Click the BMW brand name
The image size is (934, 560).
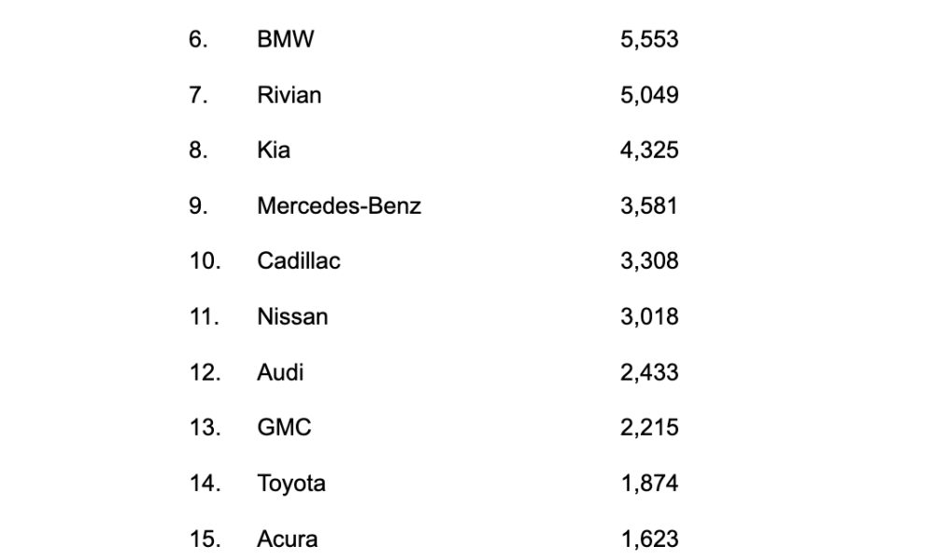coord(285,39)
